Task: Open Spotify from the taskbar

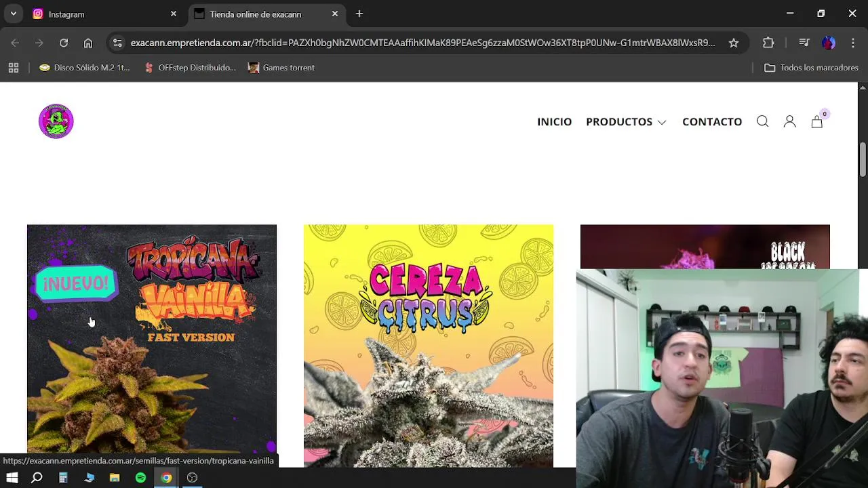Action: click(140, 478)
